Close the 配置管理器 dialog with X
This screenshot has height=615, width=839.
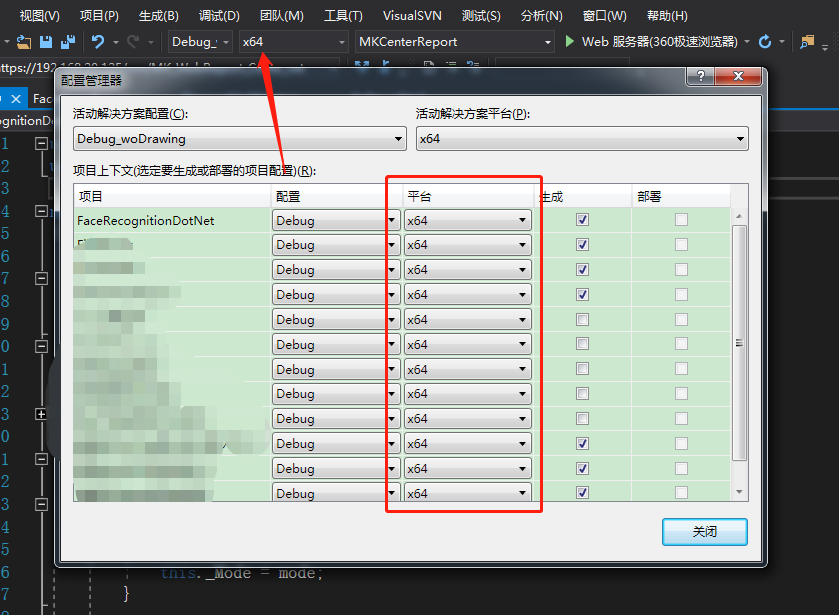point(738,76)
